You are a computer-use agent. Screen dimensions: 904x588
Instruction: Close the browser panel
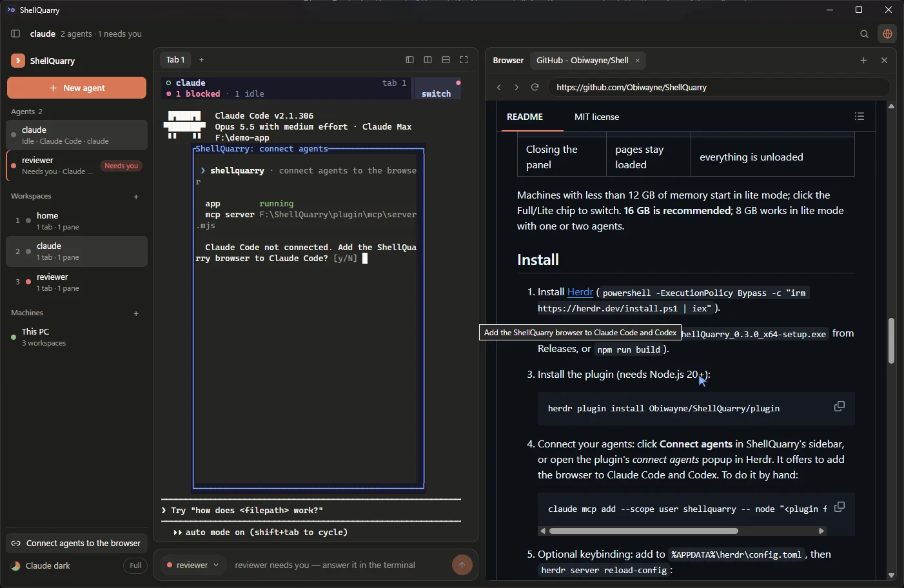pyautogui.click(x=884, y=60)
